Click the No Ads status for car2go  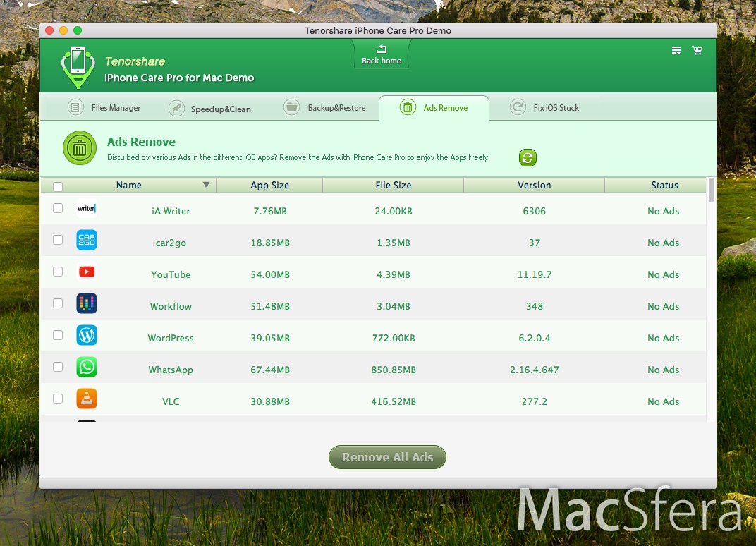pos(664,243)
